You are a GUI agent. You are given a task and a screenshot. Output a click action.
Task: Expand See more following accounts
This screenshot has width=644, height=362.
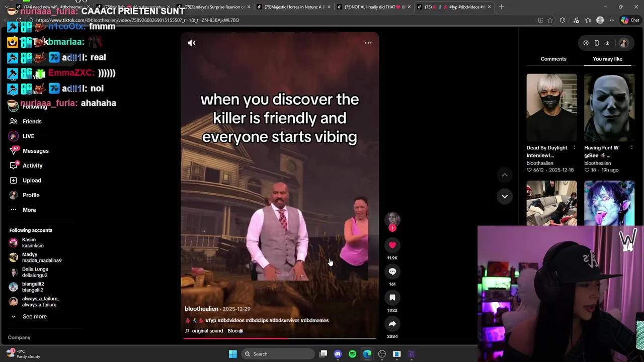(29, 317)
